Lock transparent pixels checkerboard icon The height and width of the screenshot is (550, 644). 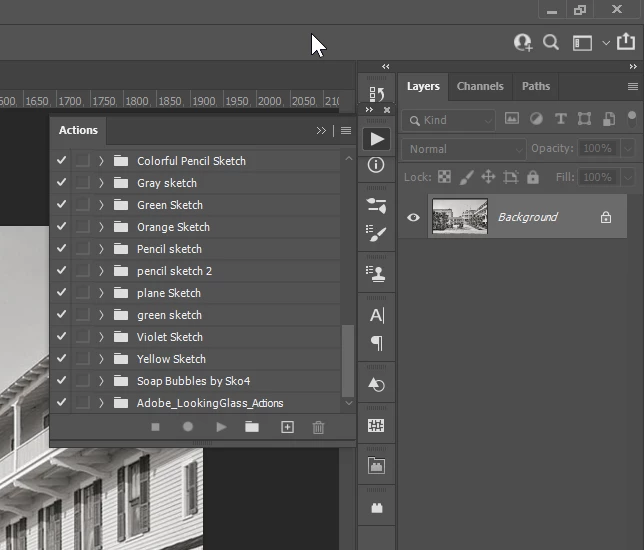[x=444, y=177]
